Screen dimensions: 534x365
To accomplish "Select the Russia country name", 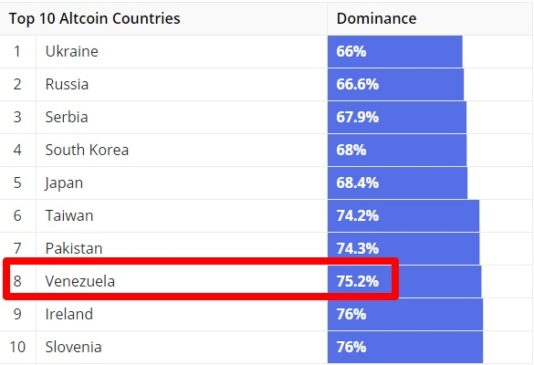I will point(67,84).
